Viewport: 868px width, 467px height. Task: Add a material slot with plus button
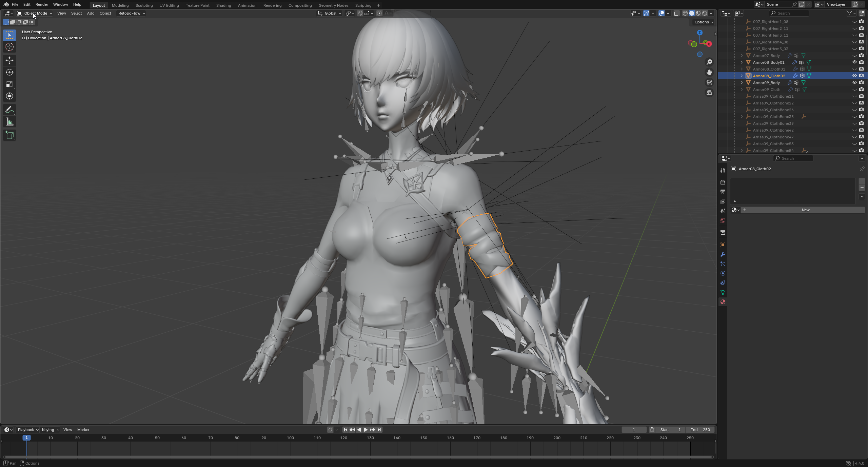pos(862,181)
